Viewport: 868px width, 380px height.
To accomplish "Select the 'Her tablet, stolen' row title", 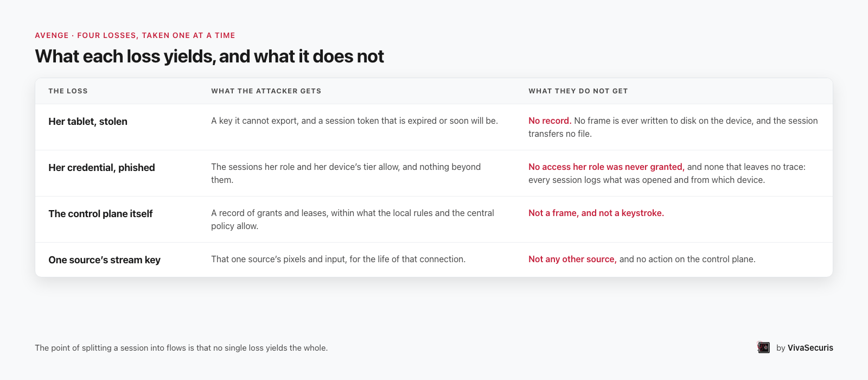I will click(x=88, y=122).
